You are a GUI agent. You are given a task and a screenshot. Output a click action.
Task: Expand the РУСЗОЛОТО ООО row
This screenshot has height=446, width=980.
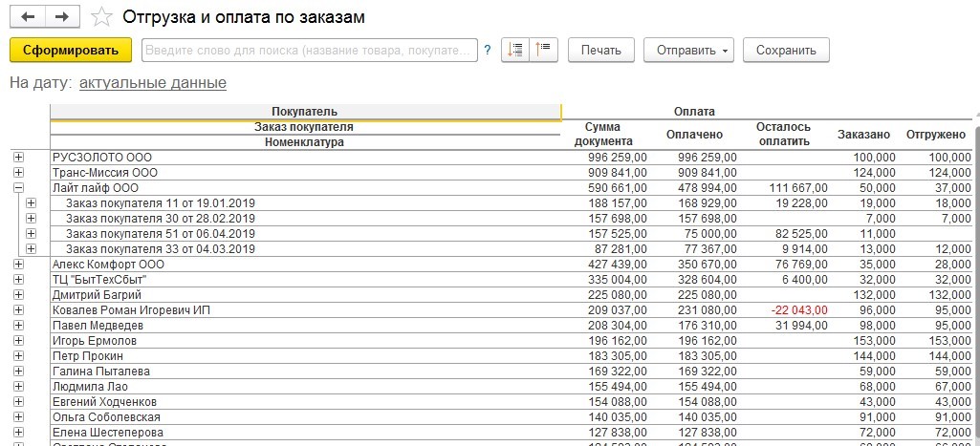(x=18, y=157)
